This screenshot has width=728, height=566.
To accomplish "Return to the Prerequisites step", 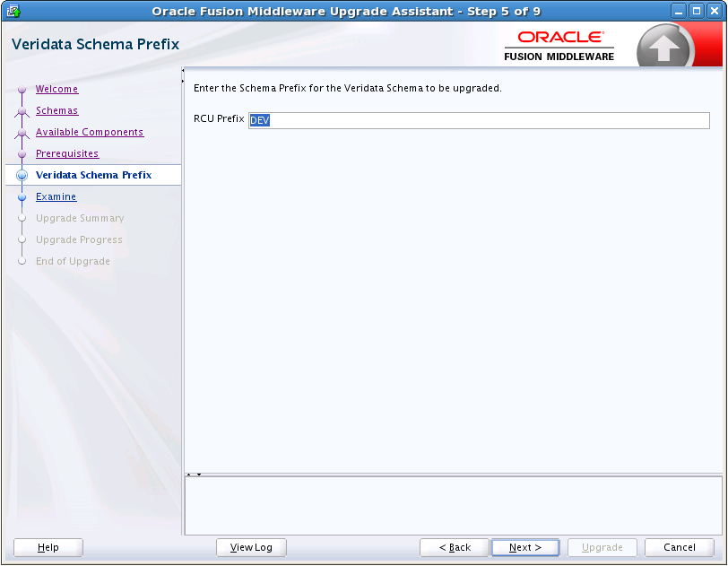I will point(67,153).
